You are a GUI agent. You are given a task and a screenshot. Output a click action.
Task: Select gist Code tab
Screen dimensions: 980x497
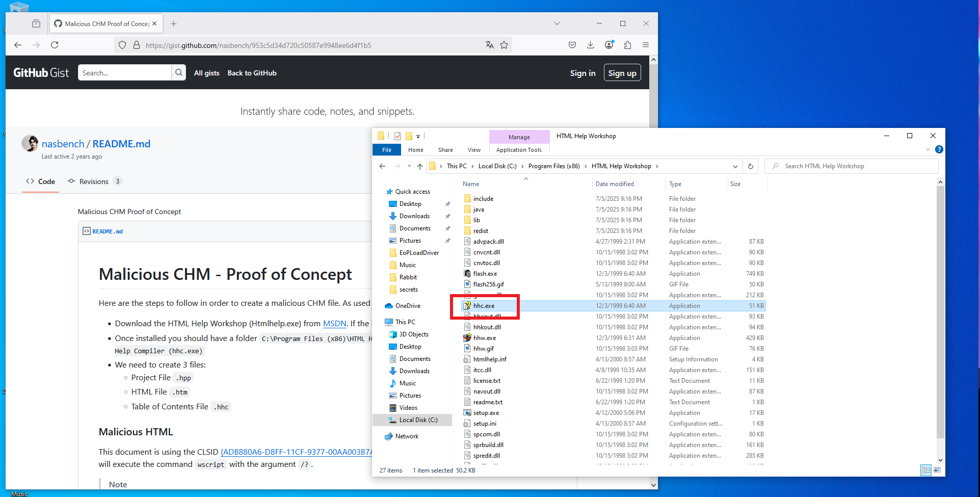pyautogui.click(x=40, y=181)
